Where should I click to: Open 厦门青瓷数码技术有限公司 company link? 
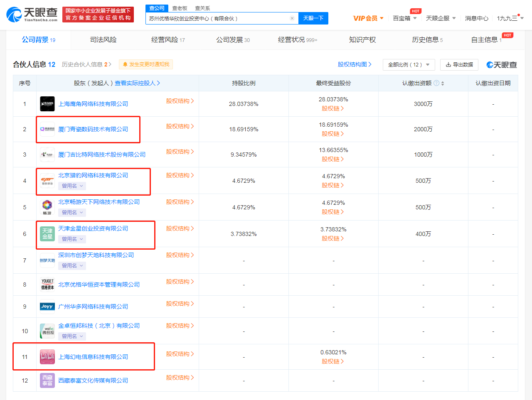(93, 129)
